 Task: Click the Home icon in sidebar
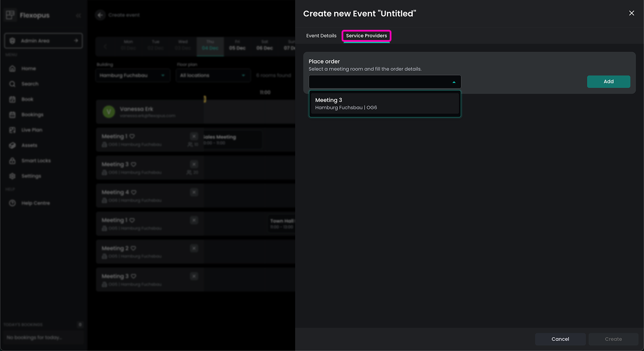click(x=12, y=69)
